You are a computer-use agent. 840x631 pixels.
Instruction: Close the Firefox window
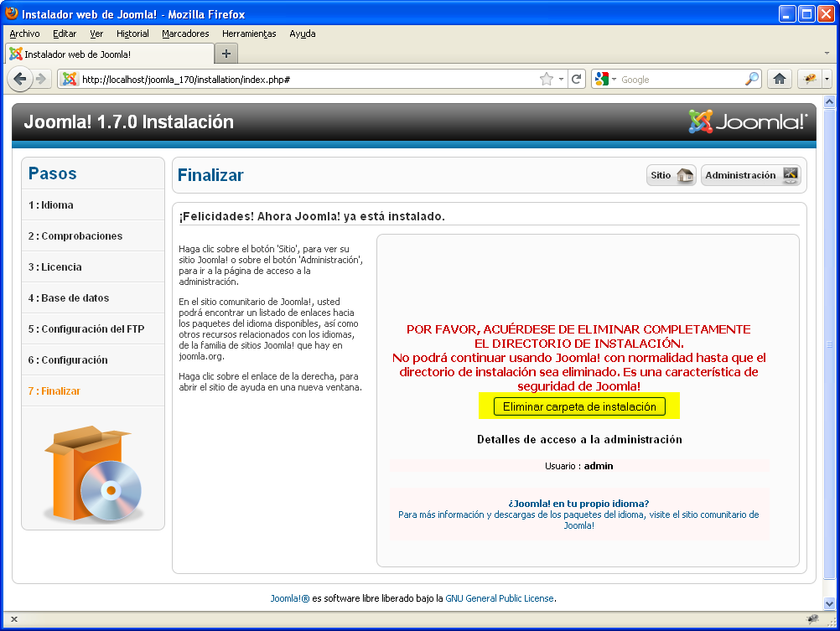tap(826, 14)
